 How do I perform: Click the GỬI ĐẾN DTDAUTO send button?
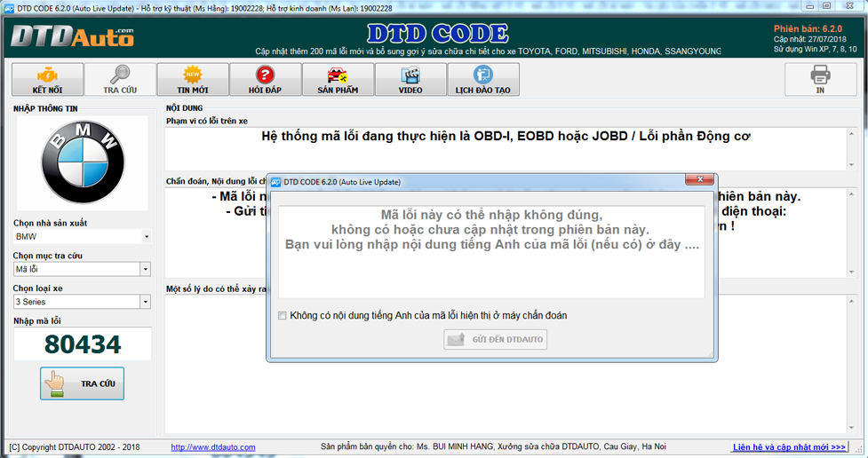pyautogui.click(x=496, y=339)
